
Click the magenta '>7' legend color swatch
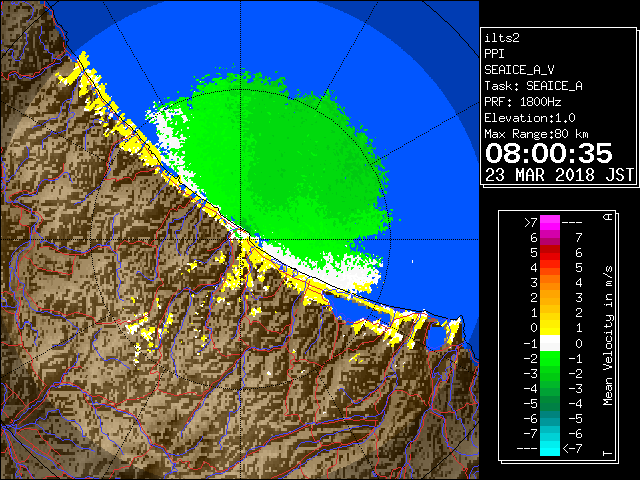550,224
